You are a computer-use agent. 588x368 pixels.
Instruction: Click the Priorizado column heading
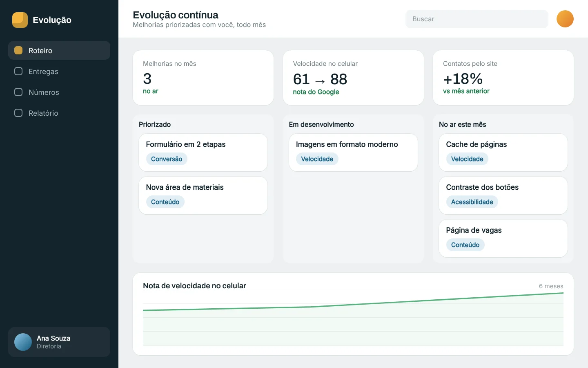155,124
